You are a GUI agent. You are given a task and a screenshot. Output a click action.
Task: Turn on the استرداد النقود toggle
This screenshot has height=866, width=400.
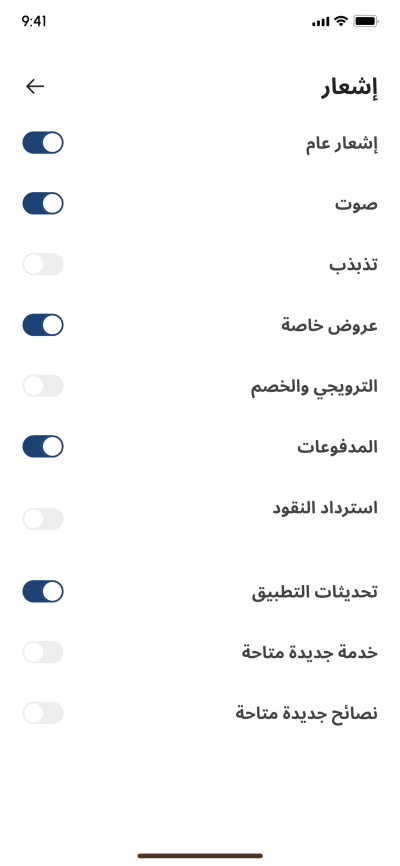(x=43, y=519)
